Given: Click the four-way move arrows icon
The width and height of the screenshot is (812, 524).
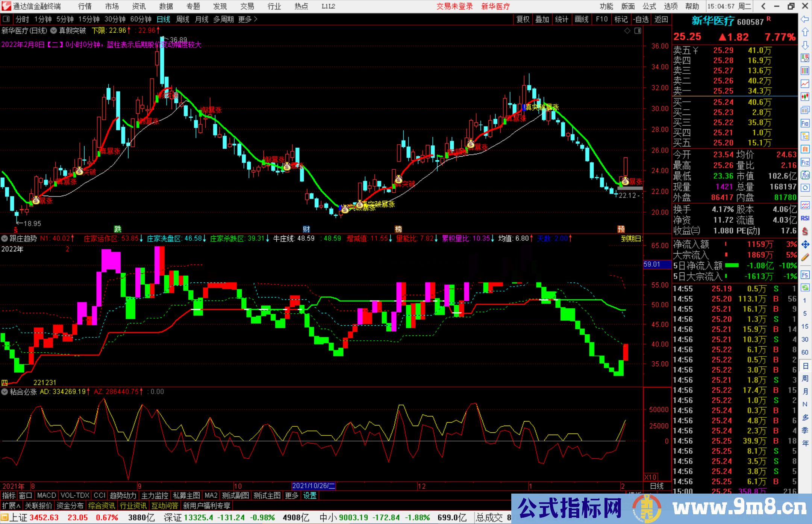Looking at the screenshot, I should pos(805,245).
